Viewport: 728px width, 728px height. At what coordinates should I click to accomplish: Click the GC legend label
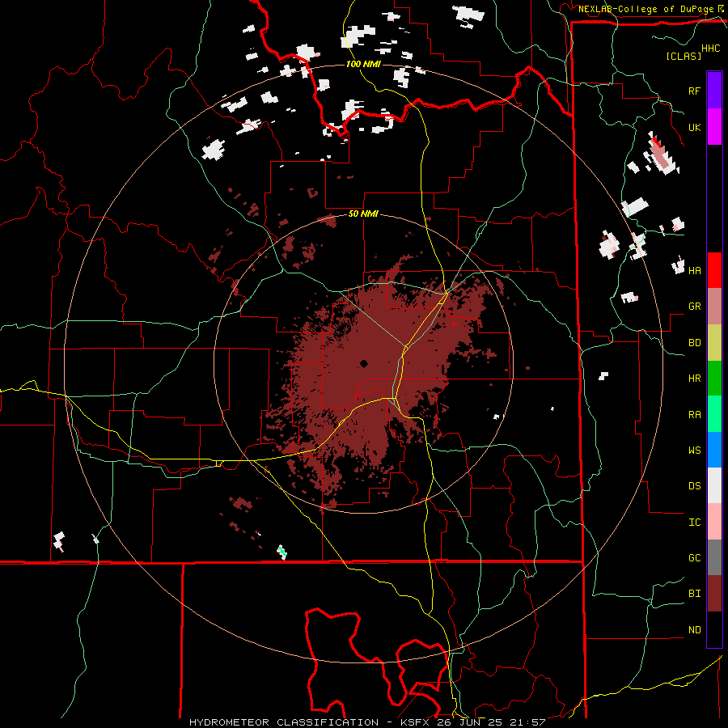(x=694, y=558)
